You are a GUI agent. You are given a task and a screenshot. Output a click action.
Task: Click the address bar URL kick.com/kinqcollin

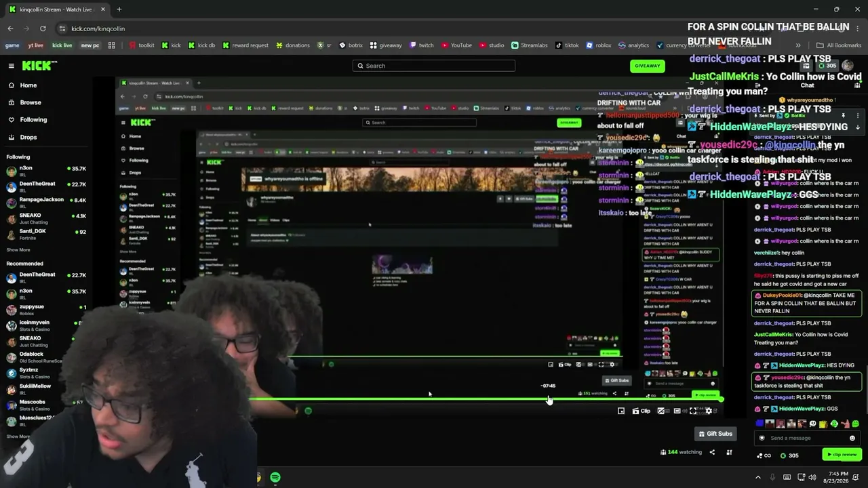click(98, 28)
